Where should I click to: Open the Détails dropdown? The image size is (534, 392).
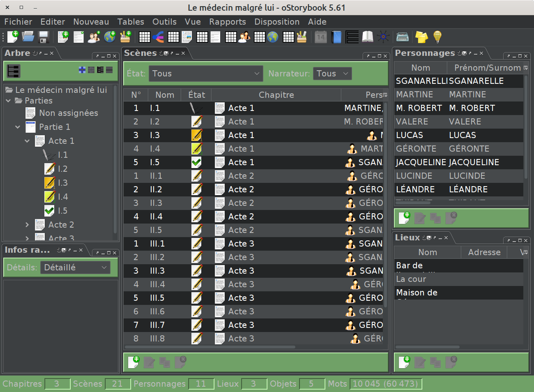click(75, 267)
